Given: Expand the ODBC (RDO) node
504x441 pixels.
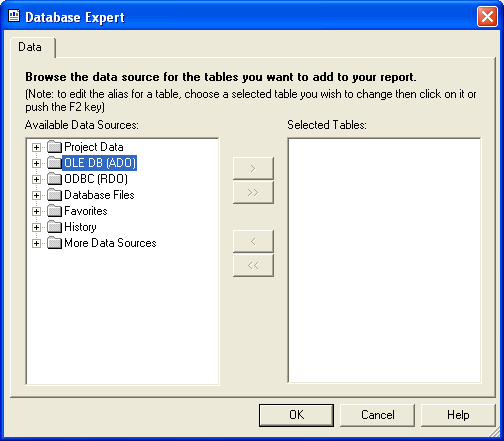Looking at the screenshot, I should [x=36, y=179].
